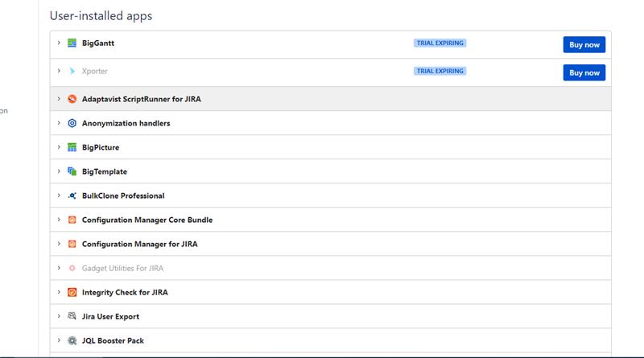The height and width of the screenshot is (358, 644).
Task: Click Xporter's TRIAL EXPIRING badge
Action: (440, 71)
